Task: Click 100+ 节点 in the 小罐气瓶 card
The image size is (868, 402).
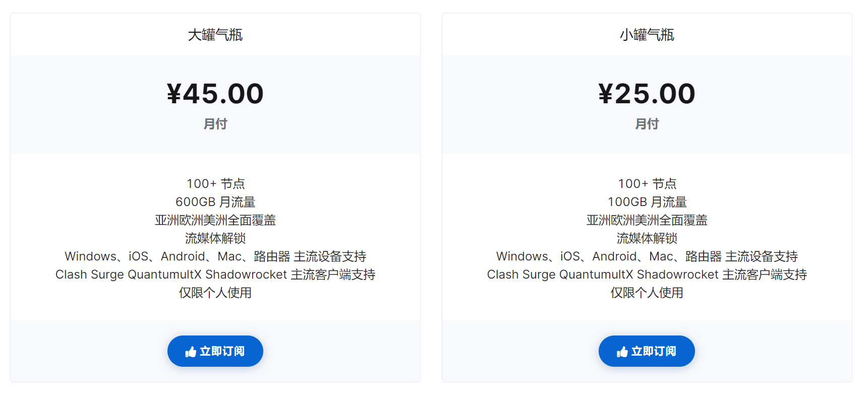Action: click(647, 184)
